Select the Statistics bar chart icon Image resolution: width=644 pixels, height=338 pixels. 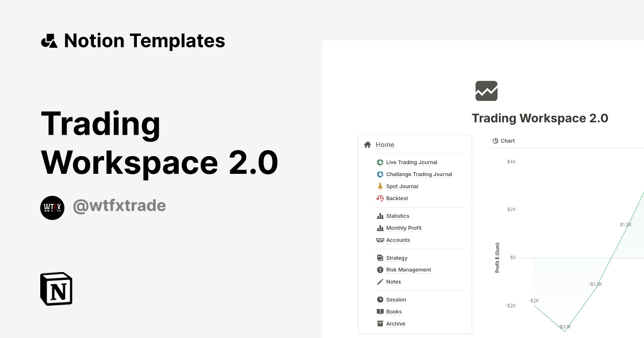tap(380, 216)
